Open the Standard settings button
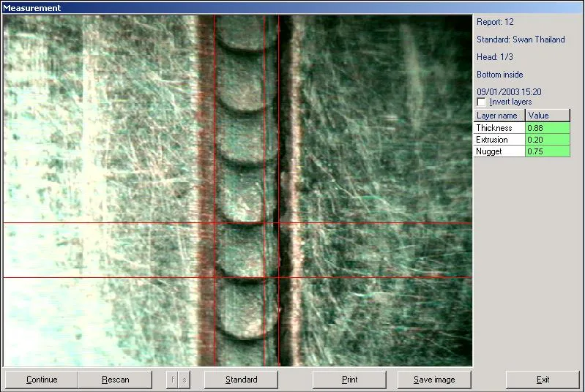The height and width of the screenshot is (392, 585). tap(241, 380)
